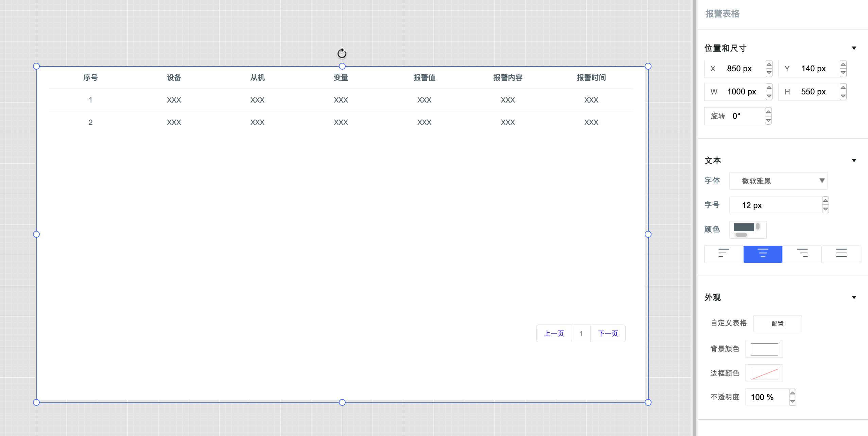Screen dimensions: 868x436
Task: Select right text alignment
Action: point(802,254)
